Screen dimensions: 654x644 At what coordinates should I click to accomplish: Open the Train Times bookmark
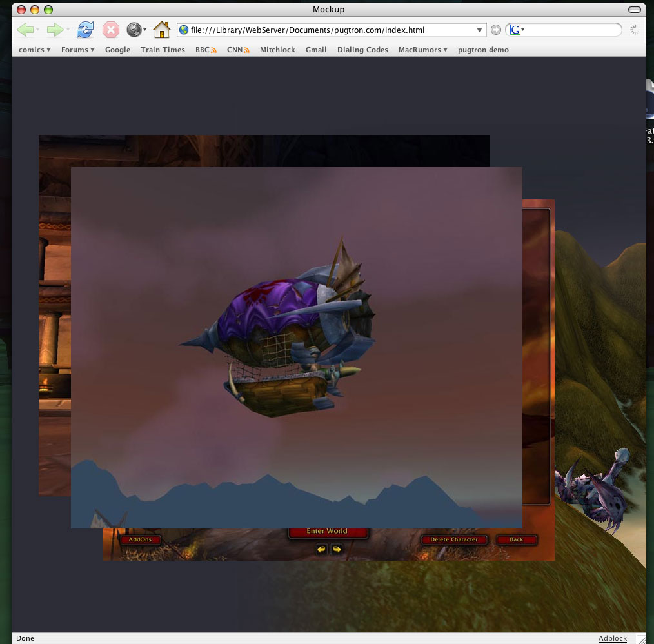point(163,50)
